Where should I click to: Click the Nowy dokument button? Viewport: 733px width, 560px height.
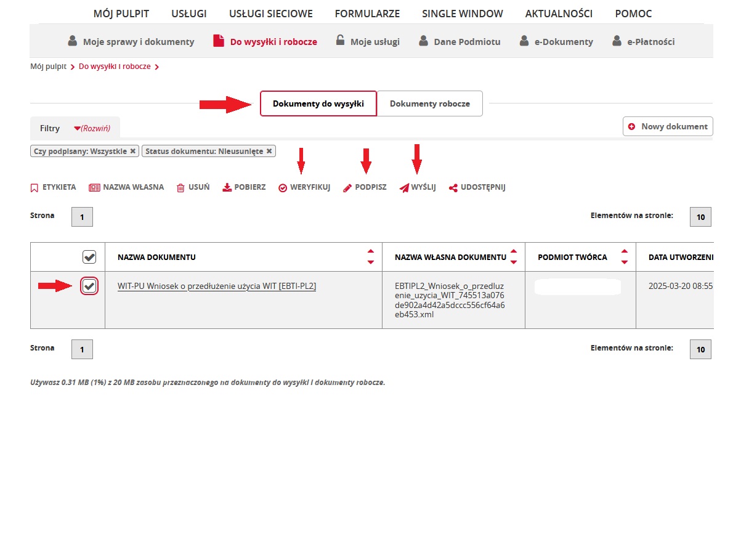[668, 126]
